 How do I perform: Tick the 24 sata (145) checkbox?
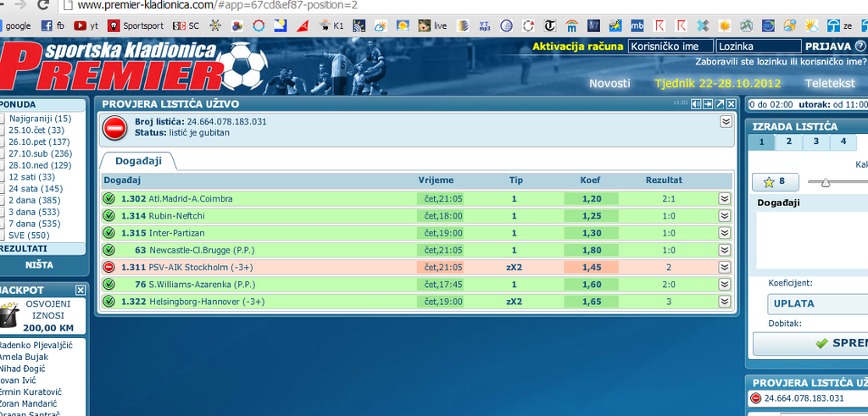pos(3,189)
